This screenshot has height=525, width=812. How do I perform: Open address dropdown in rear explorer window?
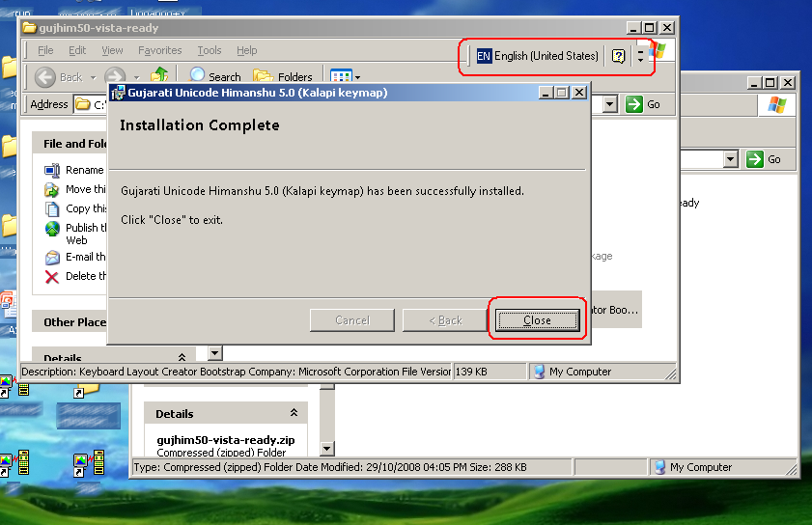[731, 159]
